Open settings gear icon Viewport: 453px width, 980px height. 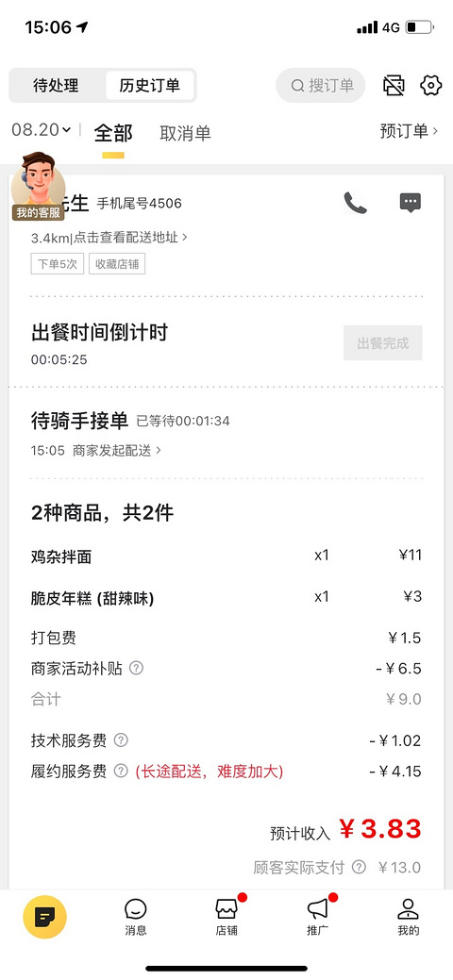pos(430,86)
